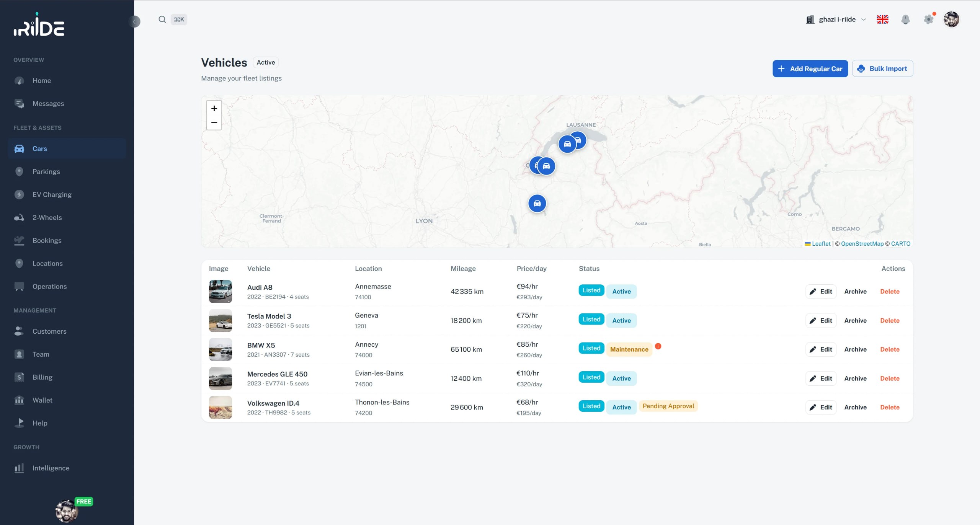Click the Add Regular Car button
This screenshot has height=525, width=980.
pyautogui.click(x=810, y=69)
